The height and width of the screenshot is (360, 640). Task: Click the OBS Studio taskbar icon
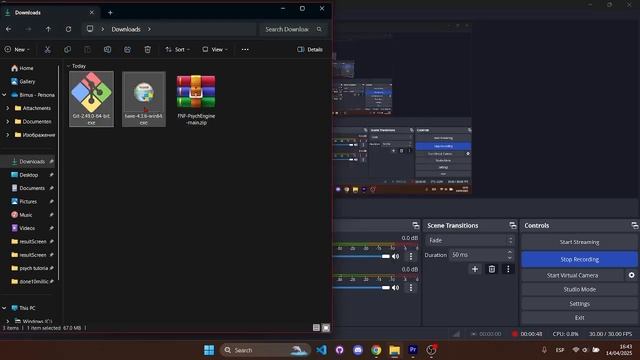point(431,350)
